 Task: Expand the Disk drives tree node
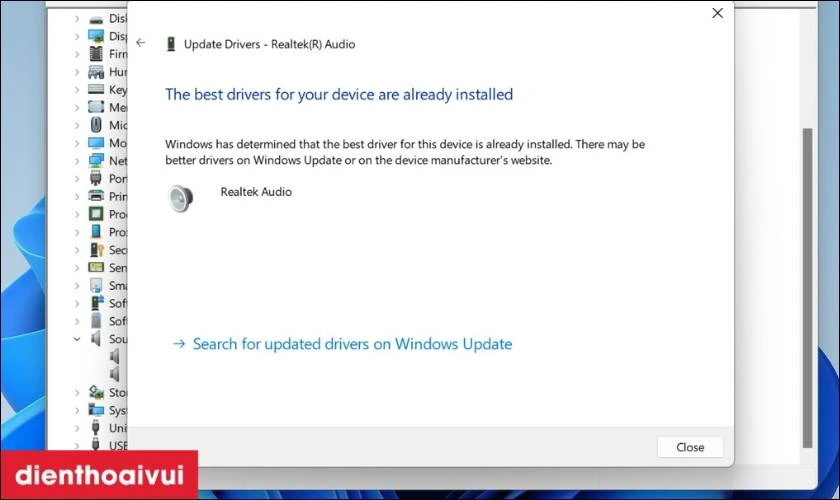(x=77, y=19)
